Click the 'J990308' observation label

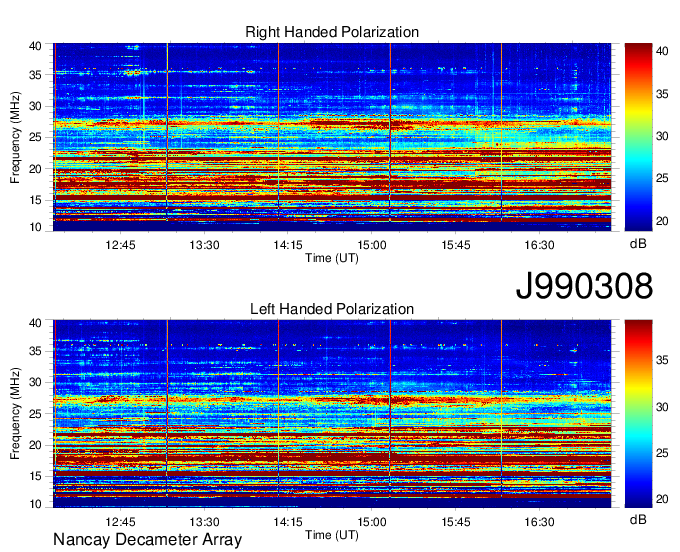[584, 286]
